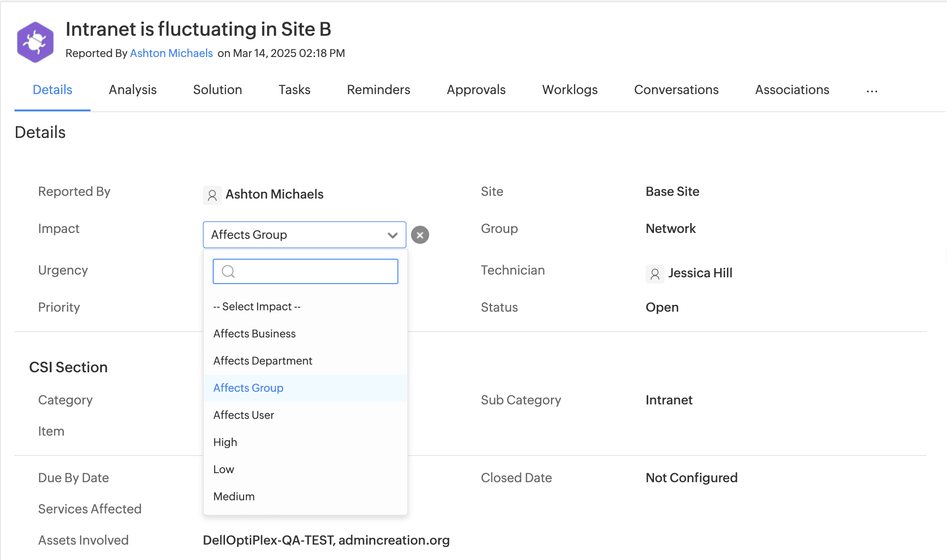This screenshot has width=947, height=560.
Task: Select the Low impact option
Action: coord(224,469)
